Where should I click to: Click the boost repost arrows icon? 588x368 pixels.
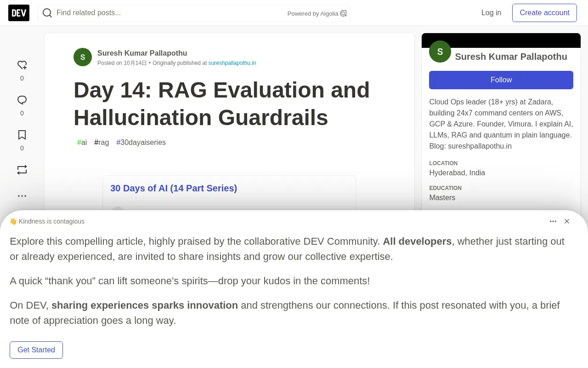point(22,170)
